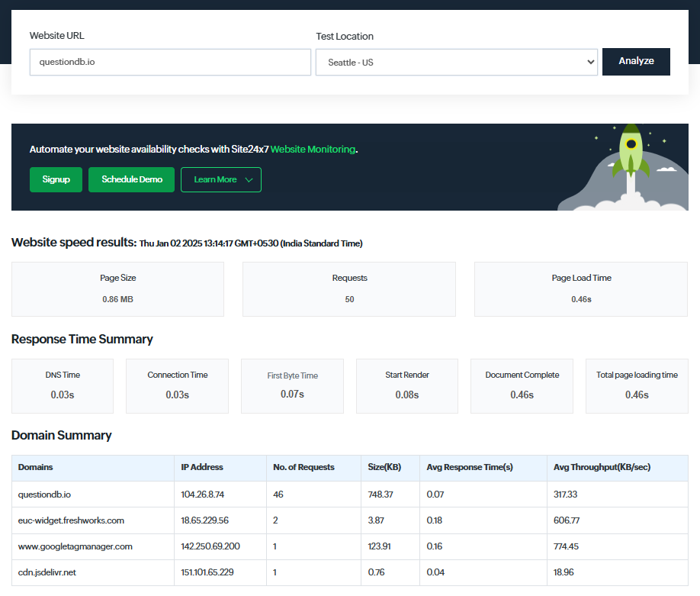Click the Connection Time 0.03s card
Image resolution: width=700 pixels, height=596 pixels.
(x=177, y=386)
